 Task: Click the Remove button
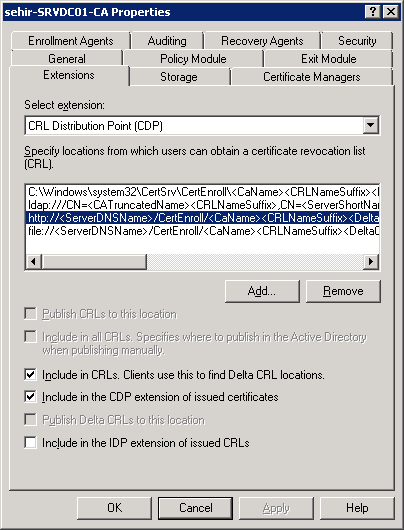[343, 291]
